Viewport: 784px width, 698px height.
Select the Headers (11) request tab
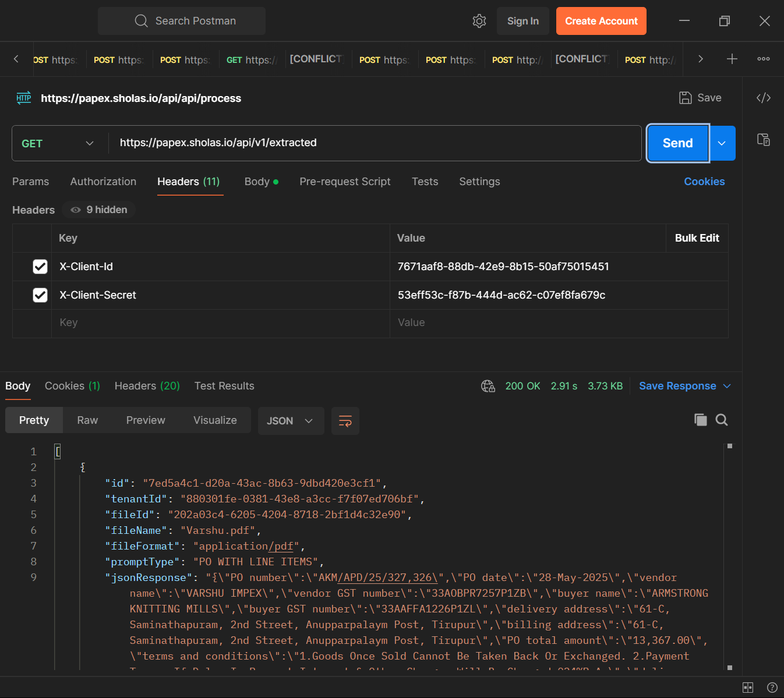(x=189, y=182)
